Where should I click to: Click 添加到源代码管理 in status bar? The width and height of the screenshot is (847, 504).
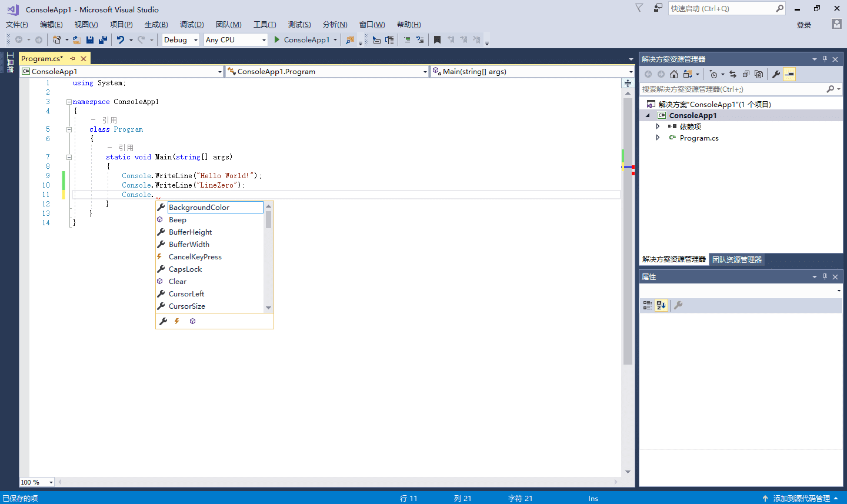pos(801,498)
